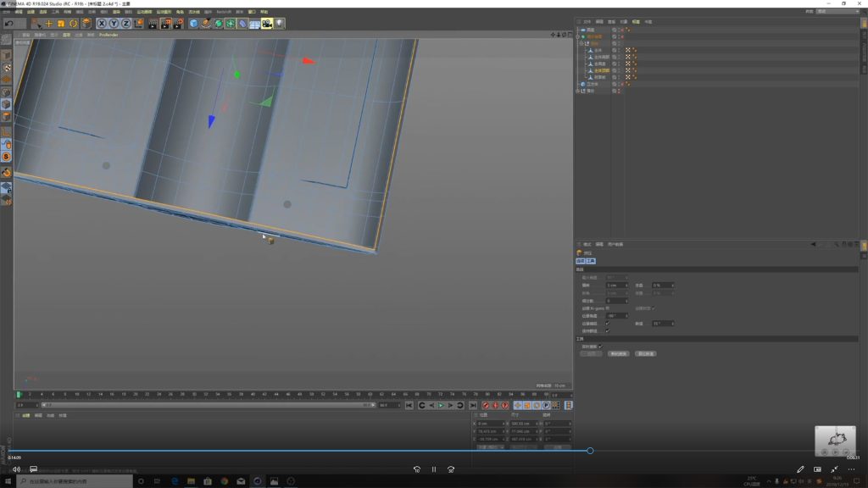This screenshot has height=488, width=868.
Task: Open the ProRender menu in the viewport
Action: tap(108, 35)
